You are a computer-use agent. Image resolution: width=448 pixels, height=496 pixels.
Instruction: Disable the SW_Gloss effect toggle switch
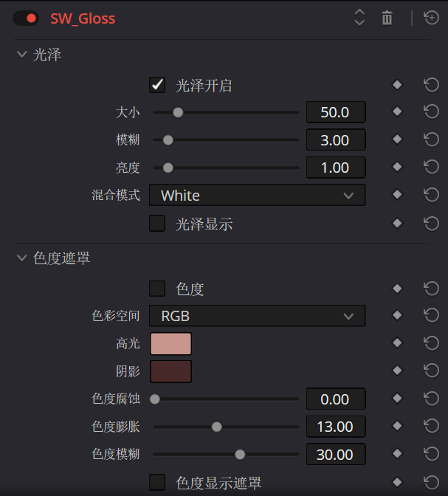click(26, 18)
